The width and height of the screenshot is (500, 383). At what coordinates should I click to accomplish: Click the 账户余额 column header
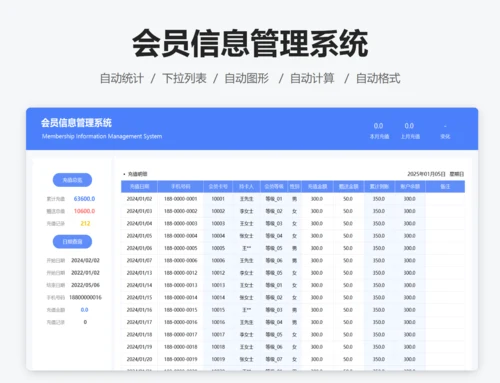coord(410,187)
